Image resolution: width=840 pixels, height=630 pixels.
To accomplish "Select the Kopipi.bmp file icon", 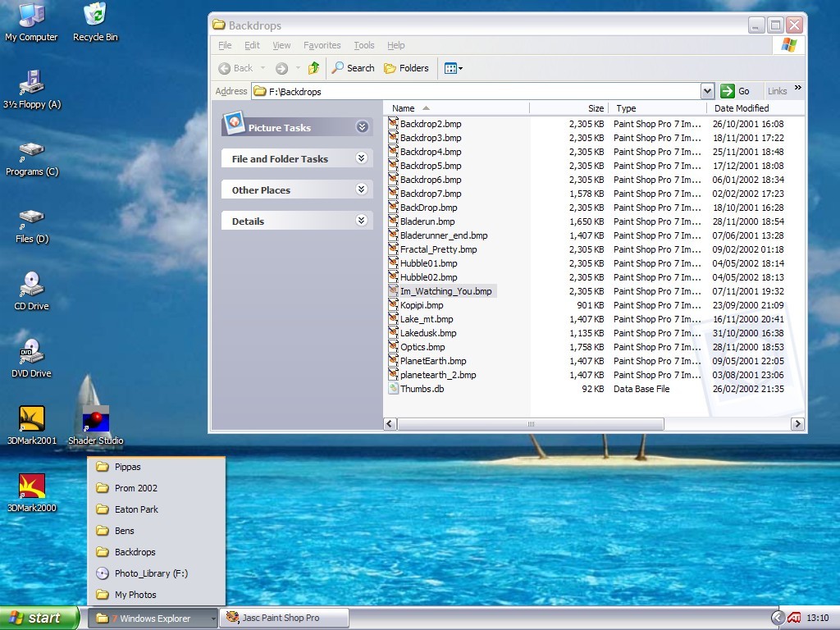I will 393,304.
